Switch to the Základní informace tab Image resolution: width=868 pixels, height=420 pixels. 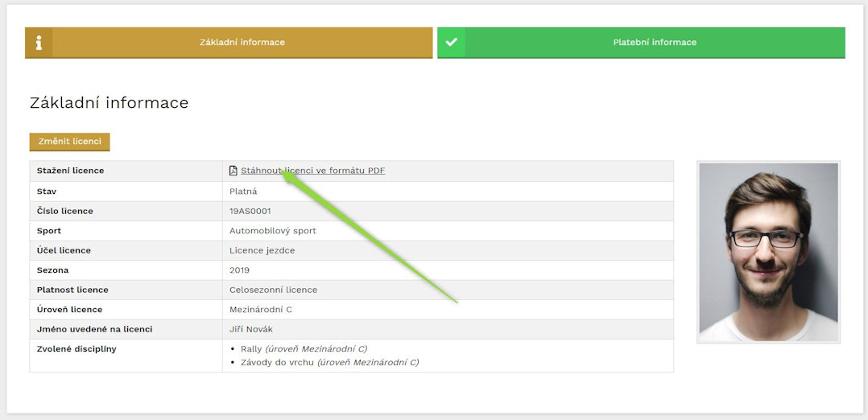click(242, 43)
